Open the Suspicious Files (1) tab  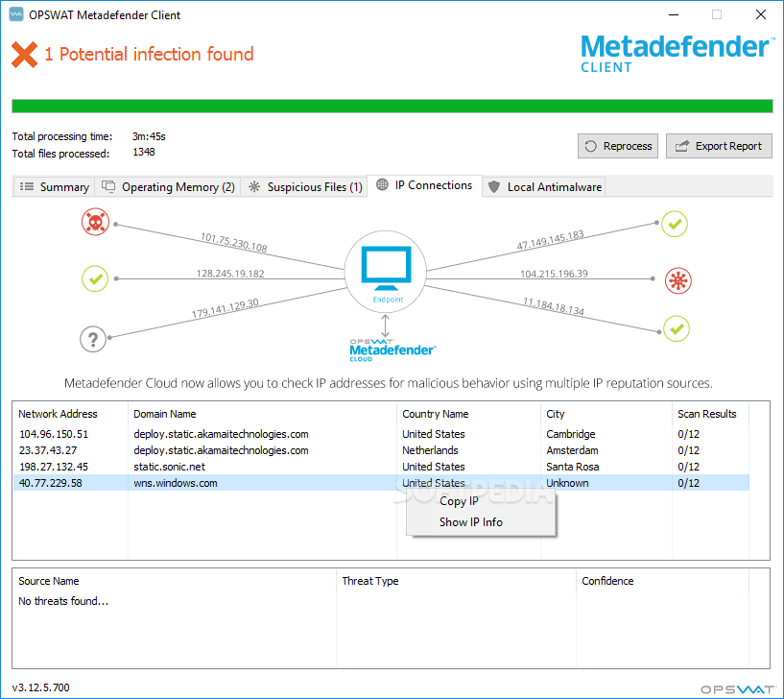pyautogui.click(x=305, y=186)
